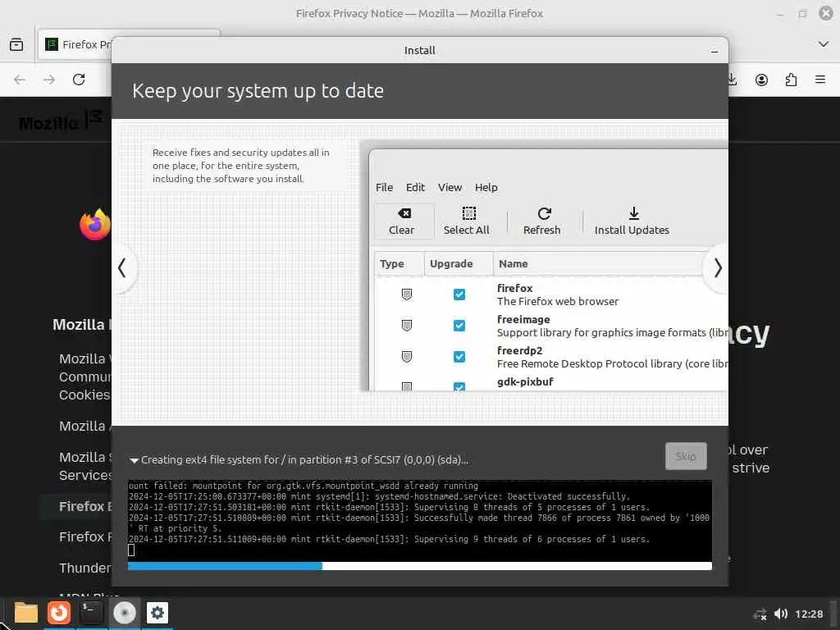Select the freeimage package name row
This screenshot has height=630, width=840.
coord(550,326)
